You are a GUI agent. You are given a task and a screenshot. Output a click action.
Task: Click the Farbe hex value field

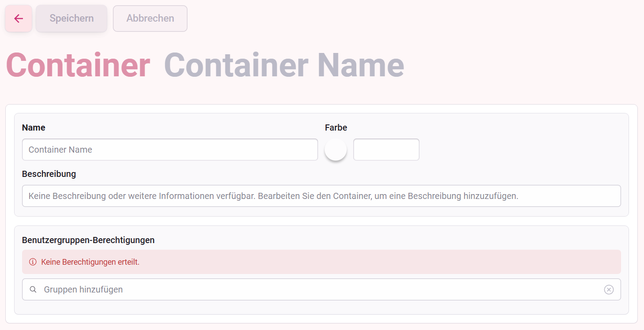coord(386,149)
